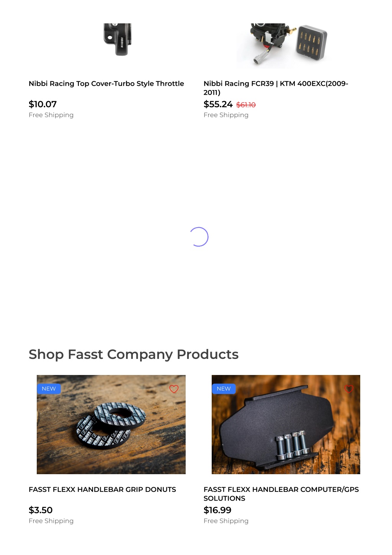Click Free Shipping under Grip Donuts

click(51, 521)
